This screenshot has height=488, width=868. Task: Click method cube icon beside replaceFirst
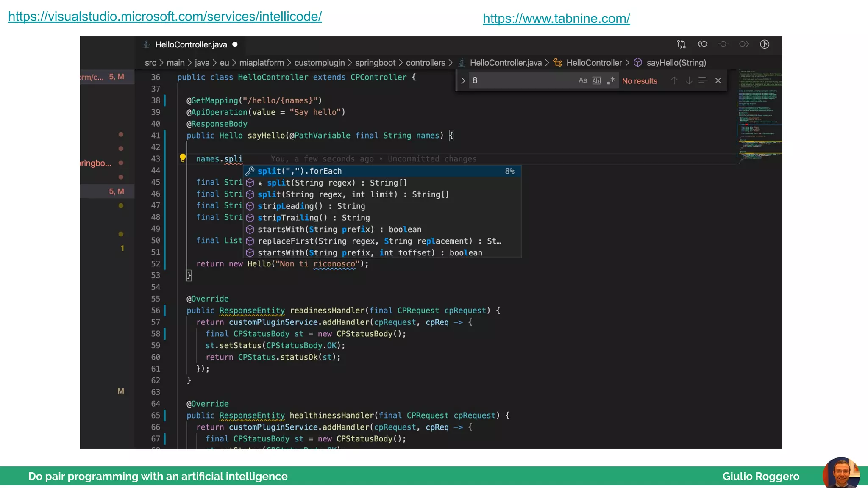click(x=250, y=241)
